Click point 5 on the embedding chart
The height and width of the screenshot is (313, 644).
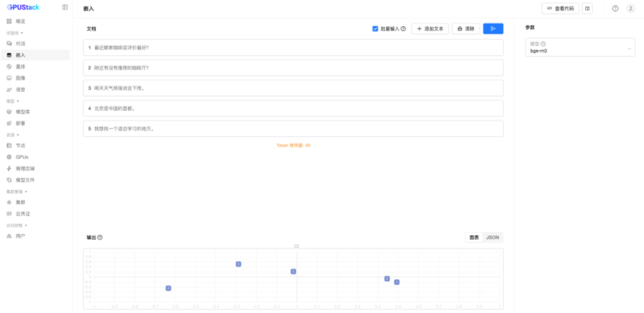(x=293, y=272)
